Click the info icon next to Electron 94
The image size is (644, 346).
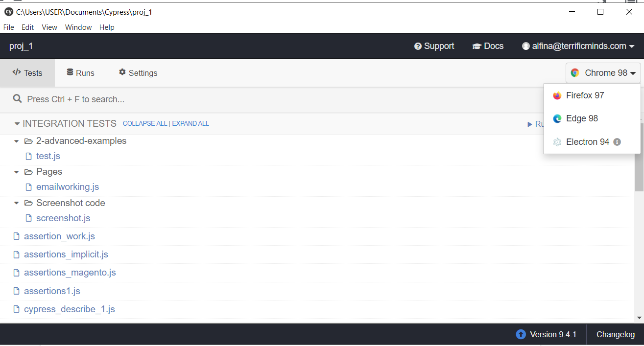click(617, 142)
